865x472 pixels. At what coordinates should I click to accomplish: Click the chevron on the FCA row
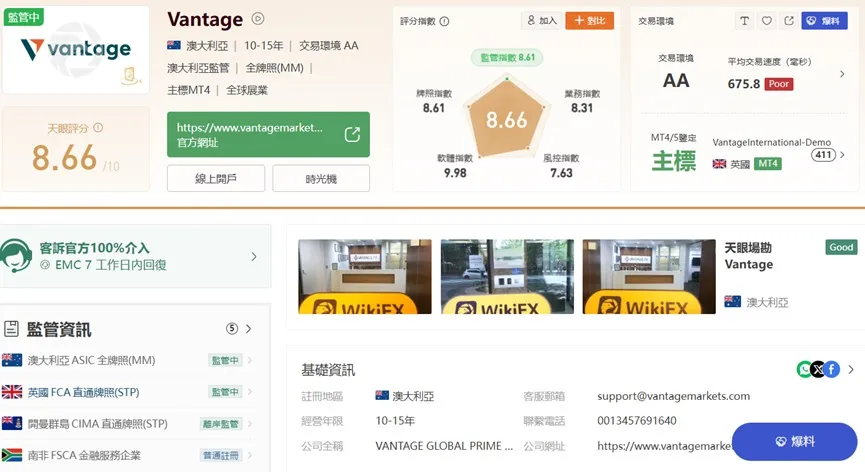250,391
